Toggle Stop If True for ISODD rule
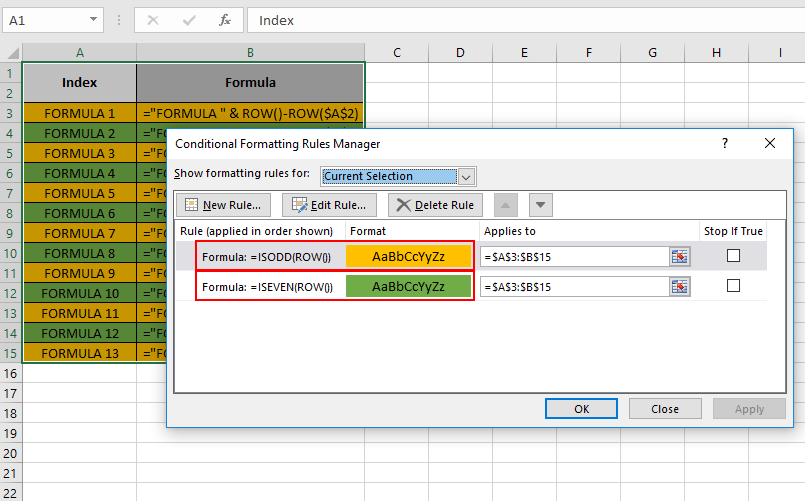This screenshot has height=501, width=805. point(734,256)
